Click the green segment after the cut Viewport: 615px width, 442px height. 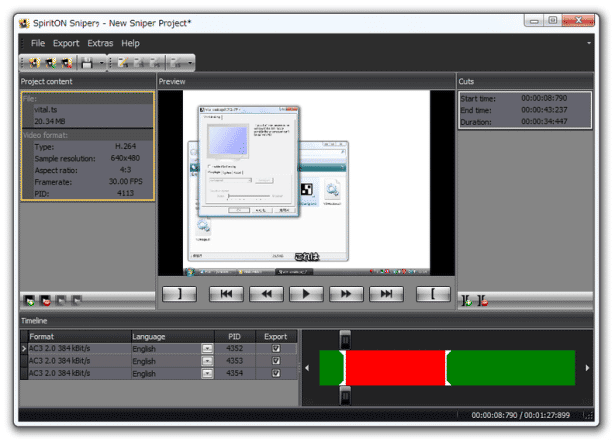pyautogui.click(x=513, y=368)
